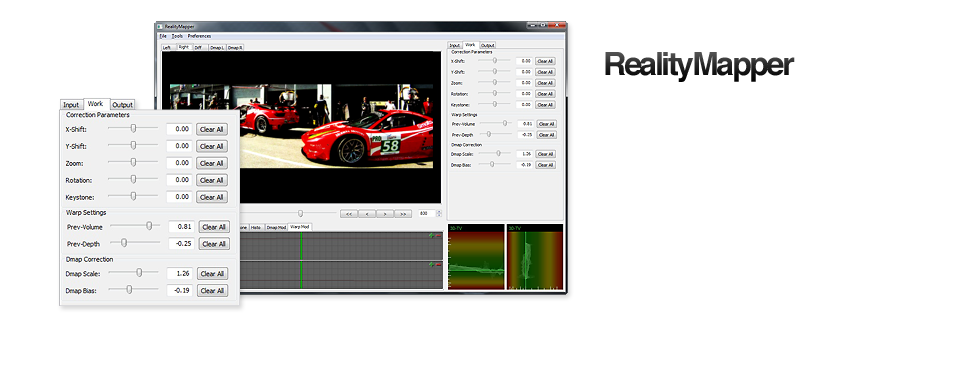Click Prev-Depth Clear All in enlarged panel
Screen dimensions: 960x368
[214, 244]
